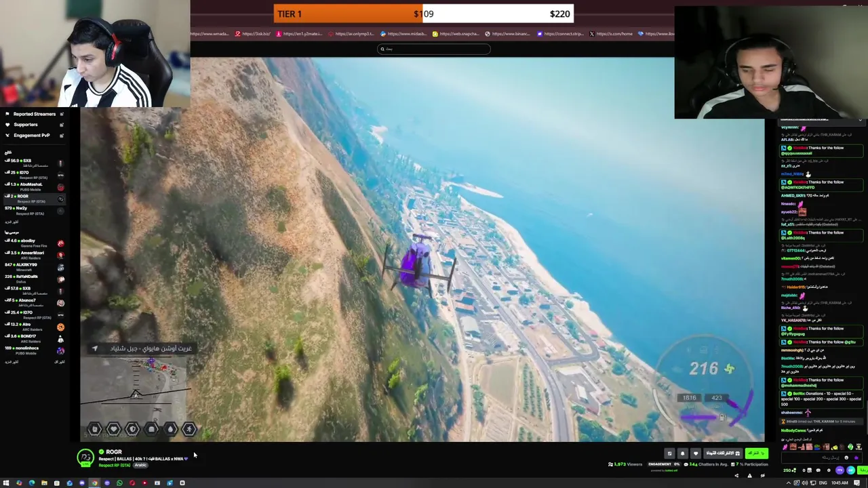The height and width of the screenshot is (488, 868).
Task: Open the Respect RP (GTA) category link
Action: click(114, 466)
